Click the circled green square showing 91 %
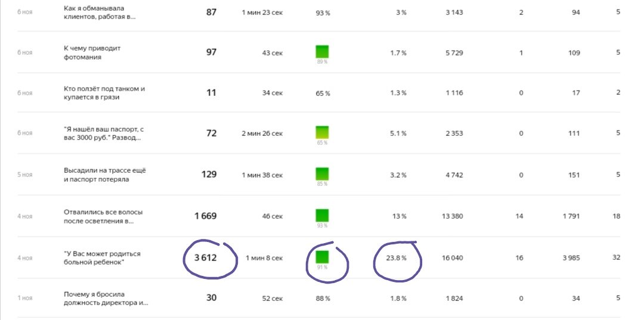Image resolution: width=644 pixels, height=320 pixels. [x=322, y=257]
